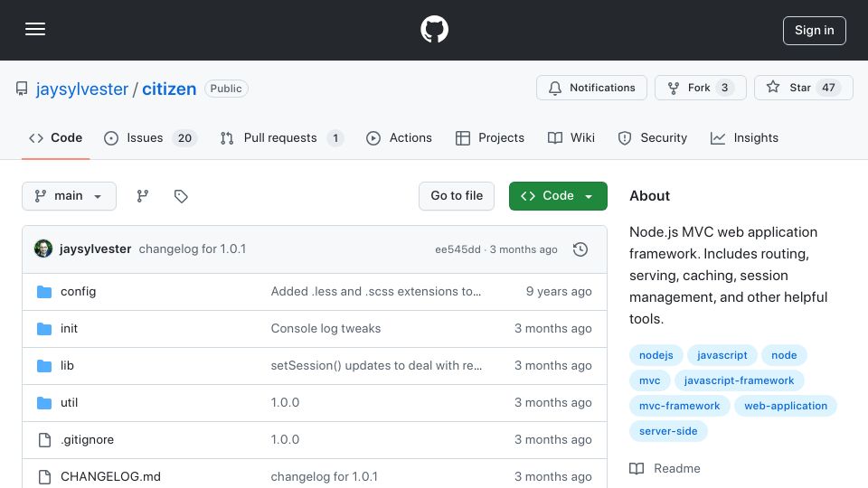Go to GitHub homepage via Octocat logo
The height and width of the screenshot is (488, 868).
[x=434, y=29]
